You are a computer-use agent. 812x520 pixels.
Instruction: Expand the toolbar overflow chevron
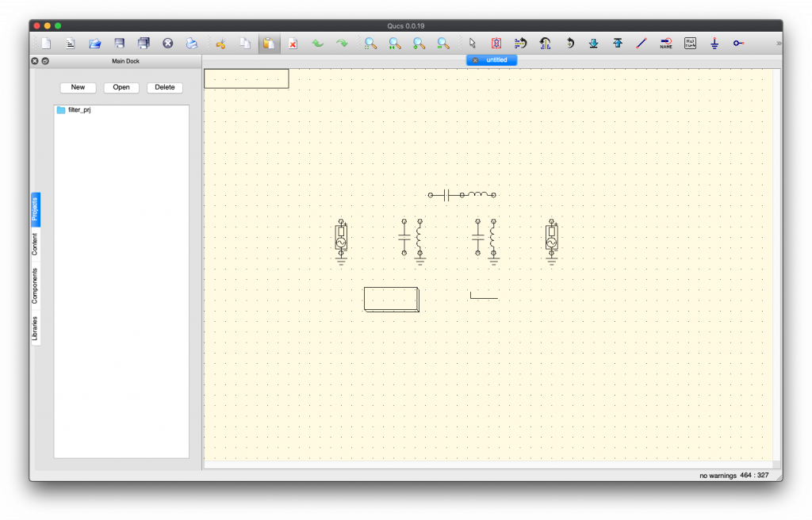click(779, 44)
